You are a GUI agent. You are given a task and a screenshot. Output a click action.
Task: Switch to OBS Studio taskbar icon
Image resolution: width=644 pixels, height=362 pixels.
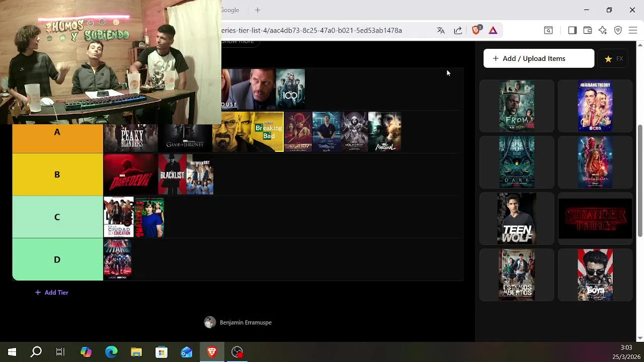pos(237,352)
